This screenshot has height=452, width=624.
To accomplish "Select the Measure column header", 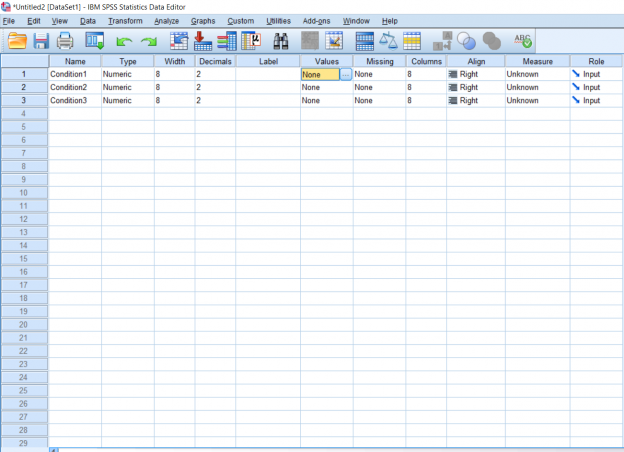I will click(x=538, y=61).
